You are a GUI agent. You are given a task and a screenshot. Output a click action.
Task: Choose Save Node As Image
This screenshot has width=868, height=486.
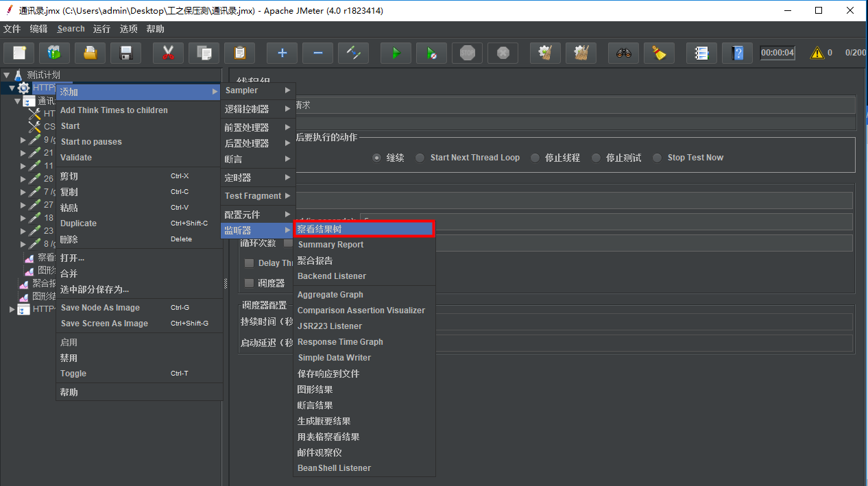139,308
